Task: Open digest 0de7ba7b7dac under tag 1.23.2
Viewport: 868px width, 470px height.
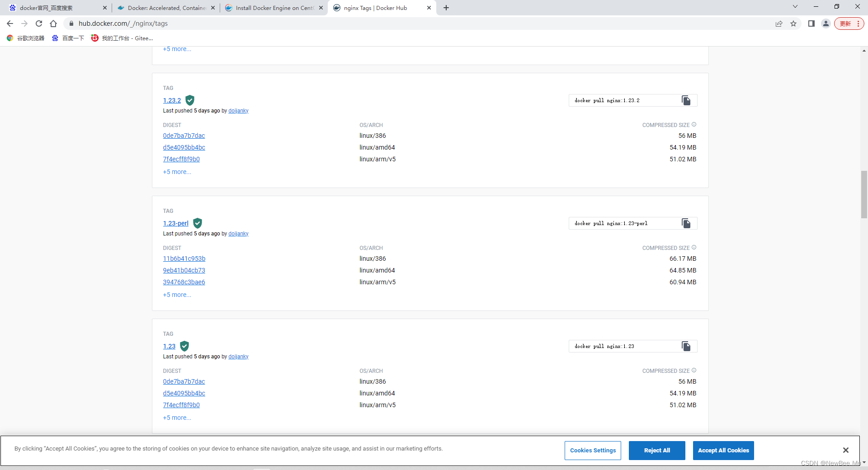Action: (184, 136)
